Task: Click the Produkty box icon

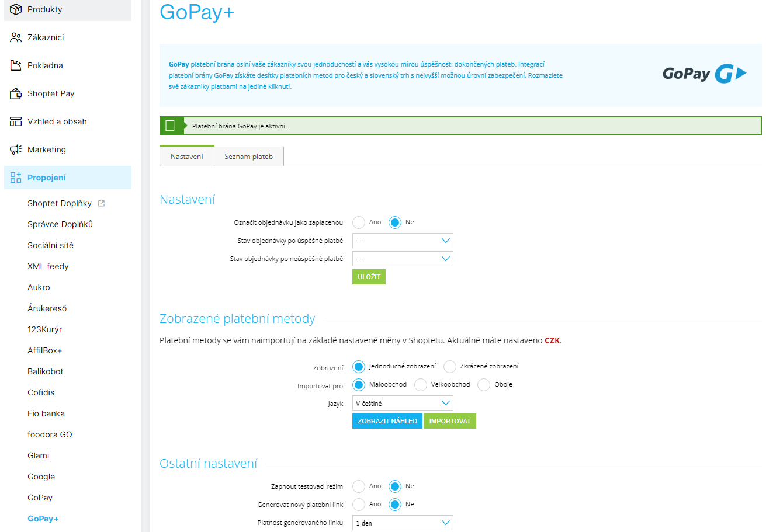Action: coord(16,9)
